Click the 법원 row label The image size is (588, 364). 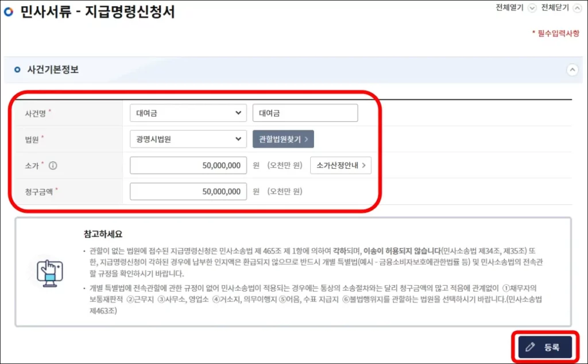click(32, 140)
